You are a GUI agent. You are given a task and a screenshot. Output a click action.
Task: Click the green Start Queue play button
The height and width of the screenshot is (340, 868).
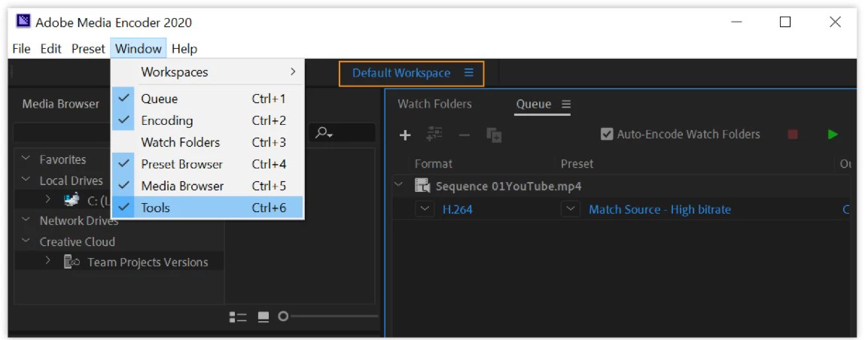click(833, 135)
